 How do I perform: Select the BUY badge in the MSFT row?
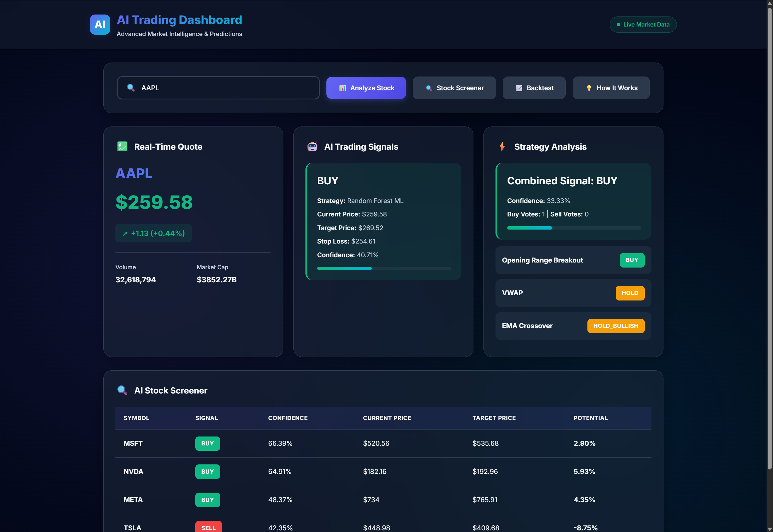click(207, 443)
